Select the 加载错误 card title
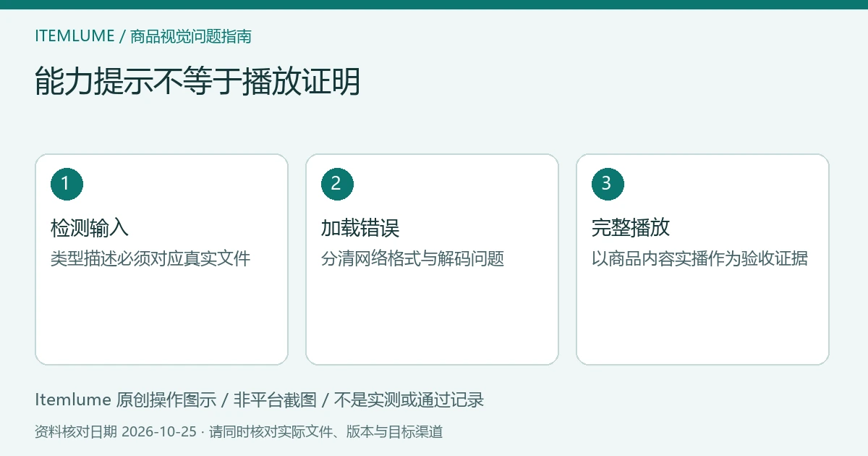868x456 pixels. pos(360,228)
